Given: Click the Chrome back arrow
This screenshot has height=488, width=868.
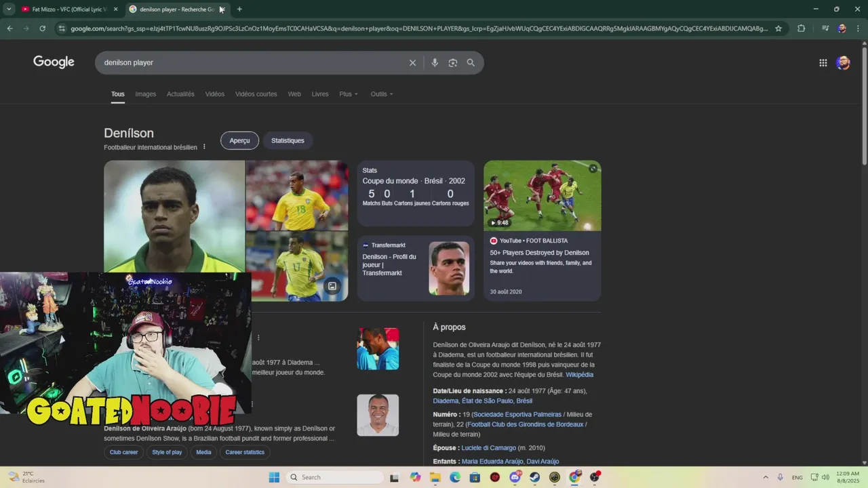Looking at the screenshot, I should point(9,28).
